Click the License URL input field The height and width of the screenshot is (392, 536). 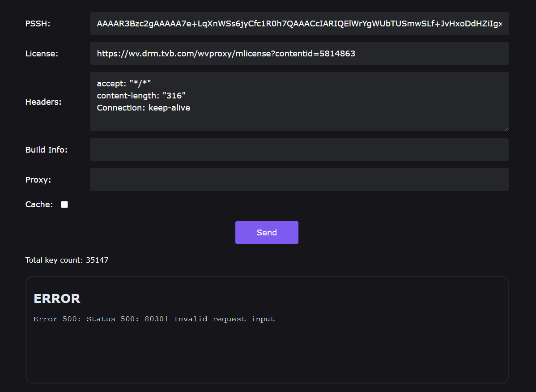299,54
